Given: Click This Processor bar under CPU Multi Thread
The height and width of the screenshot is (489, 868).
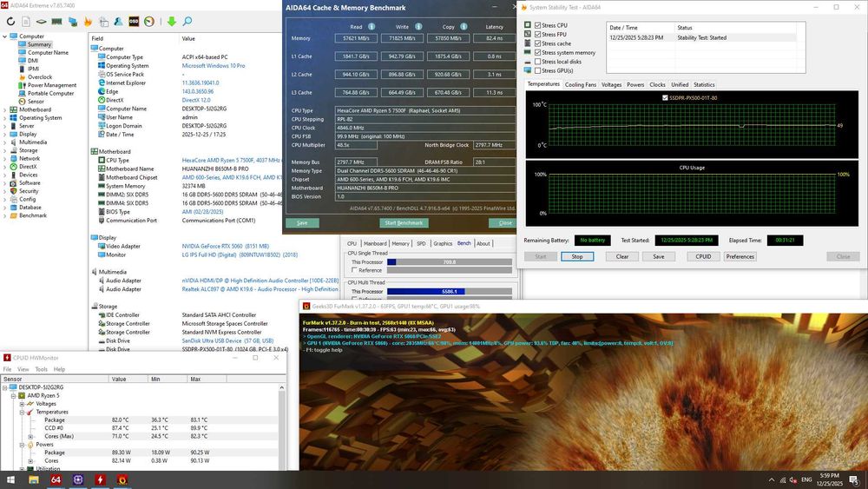Looking at the screenshot, I should pos(449,291).
